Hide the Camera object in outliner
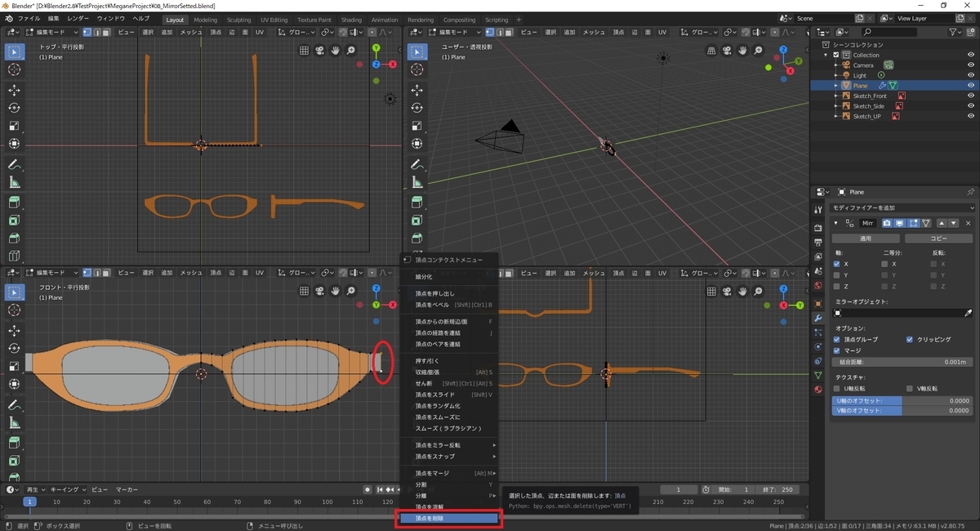This screenshot has width=980, height=531. 971,65
